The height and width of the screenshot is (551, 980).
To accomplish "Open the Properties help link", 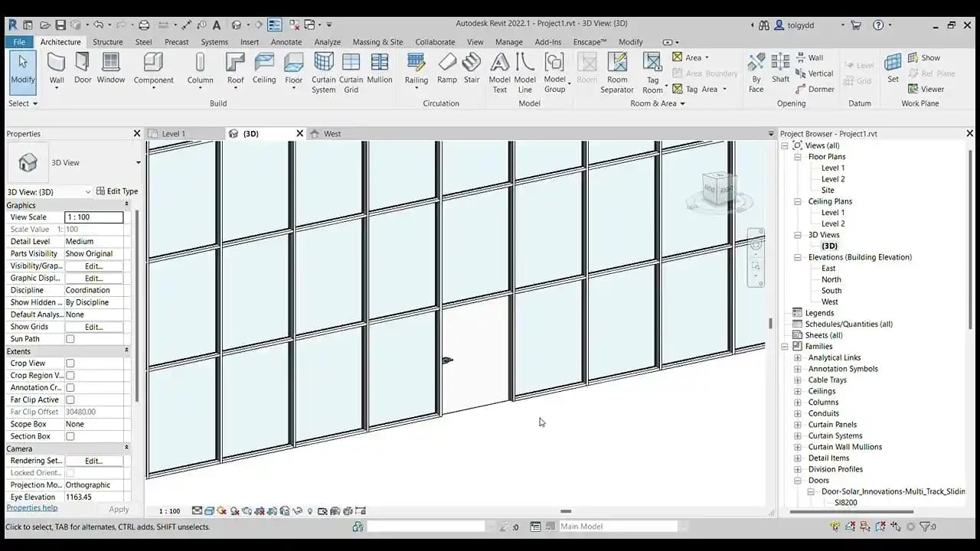I will pos(32,508).
